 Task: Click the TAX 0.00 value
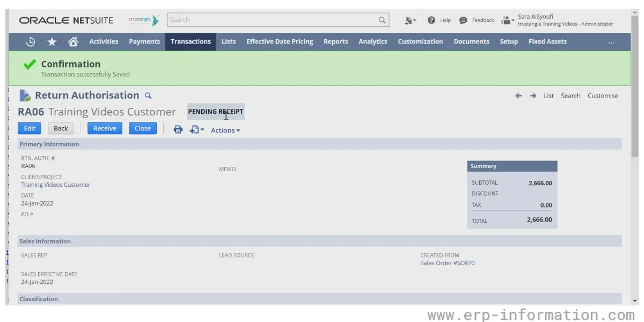[546, 205]
